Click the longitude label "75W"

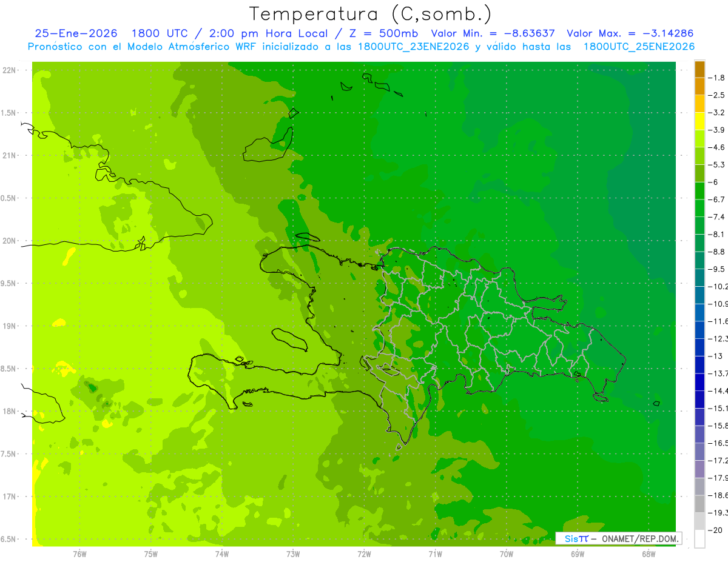tap(151, 554)
